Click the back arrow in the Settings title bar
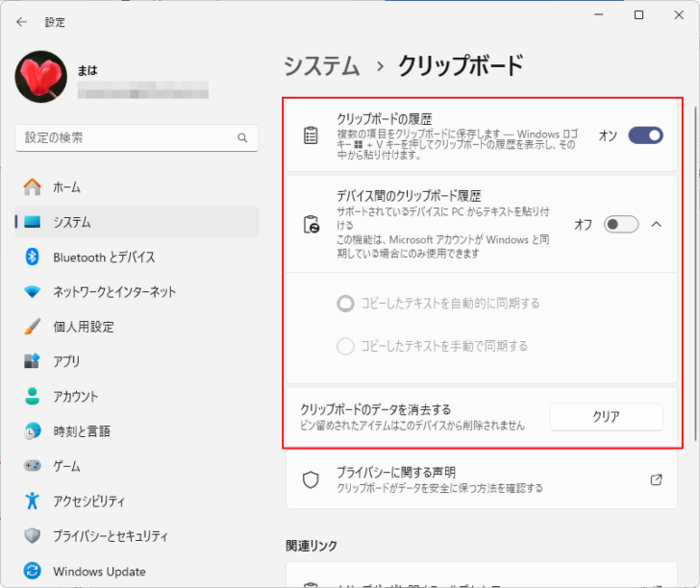Viewport: 700px width, 588px height. [x=21, y=22]
